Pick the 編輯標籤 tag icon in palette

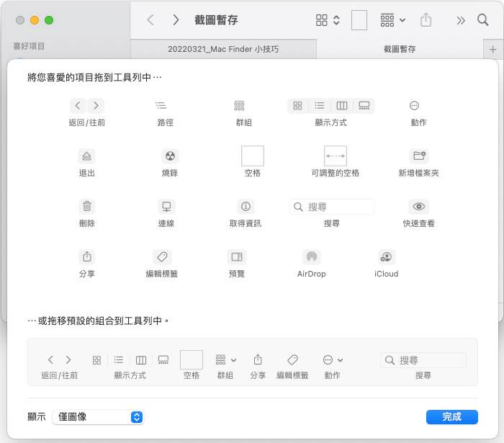162,256
